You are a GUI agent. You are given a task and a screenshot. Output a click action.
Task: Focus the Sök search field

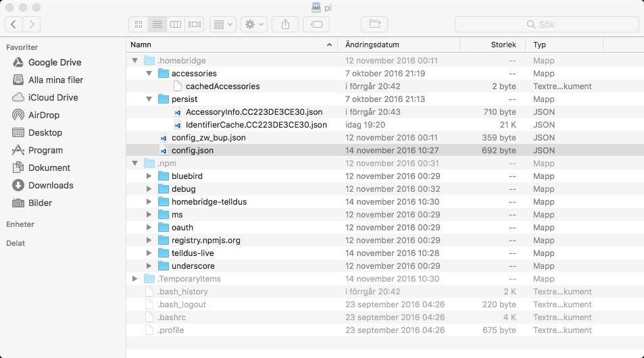pyautogui.click(x=547, y=24)
